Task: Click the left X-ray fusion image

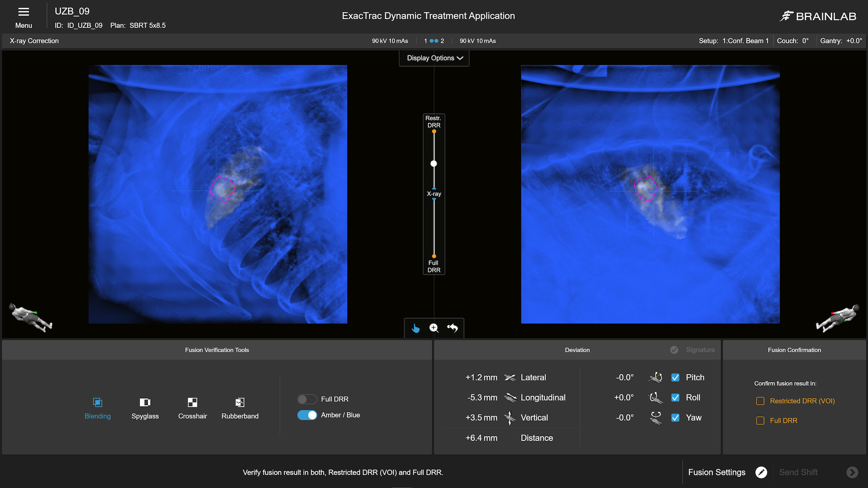Action: (x=218, y=194)
